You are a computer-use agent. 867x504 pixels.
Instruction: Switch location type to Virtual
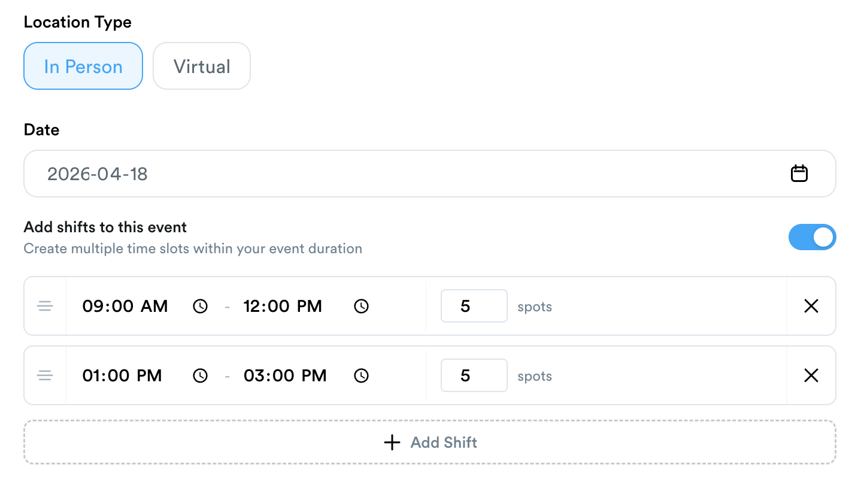[202, 66]
